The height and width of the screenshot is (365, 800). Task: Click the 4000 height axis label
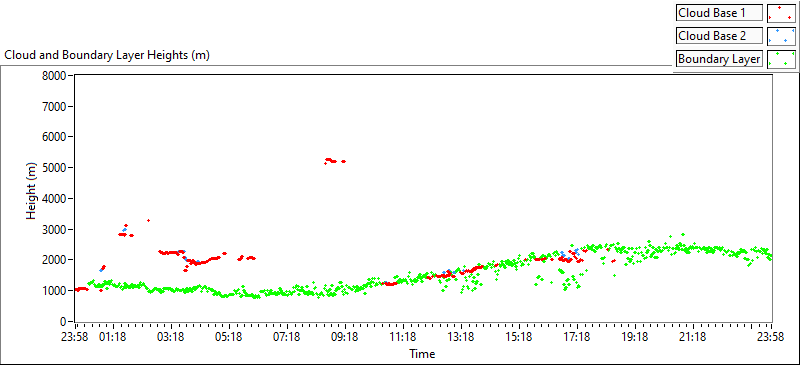[x=57, y=199]
